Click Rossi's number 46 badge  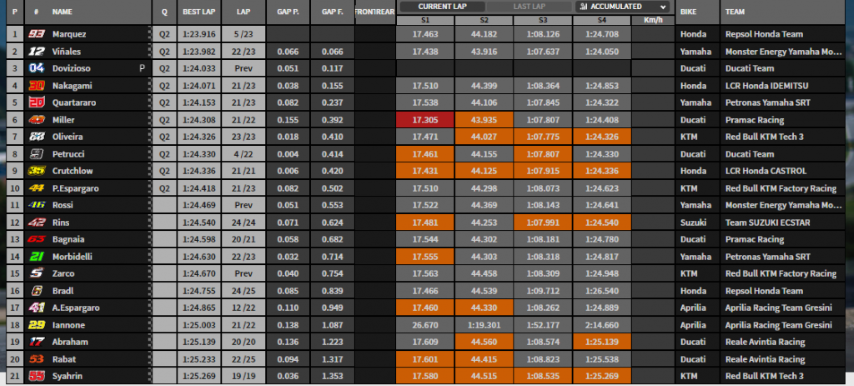pos(36,205)
